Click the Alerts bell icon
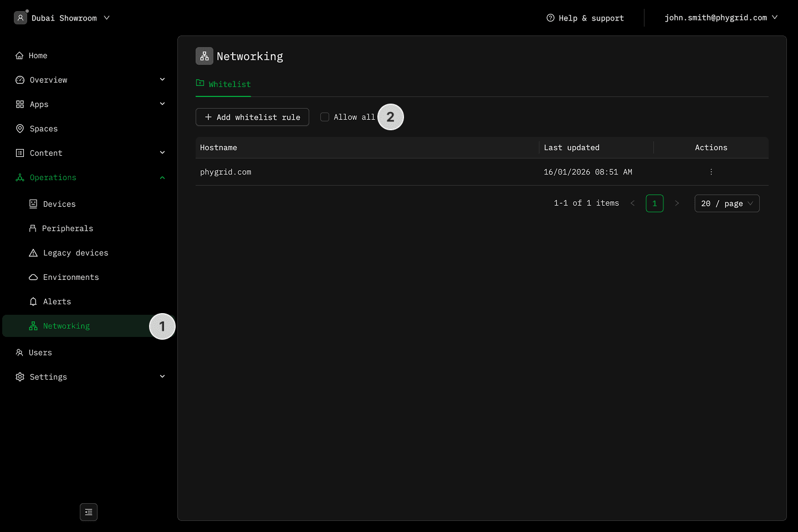Viewport: 798px width, 532px height. (33, 301)
